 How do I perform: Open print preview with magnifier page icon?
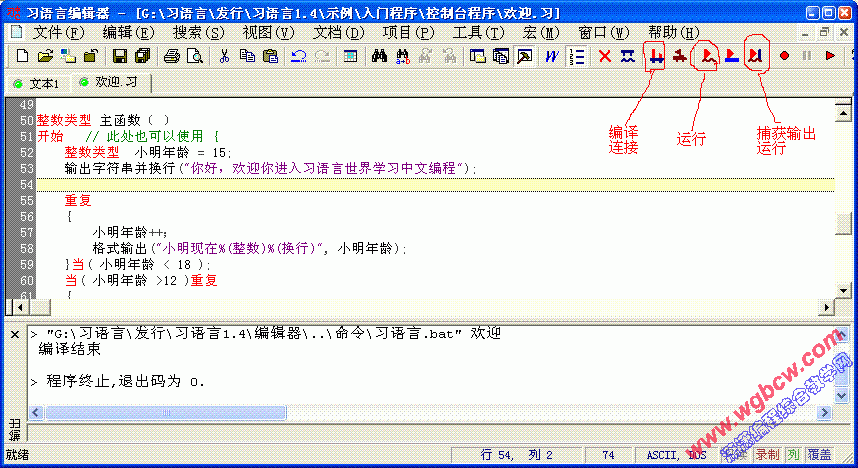pyautogui.click(x=195, y=56)
